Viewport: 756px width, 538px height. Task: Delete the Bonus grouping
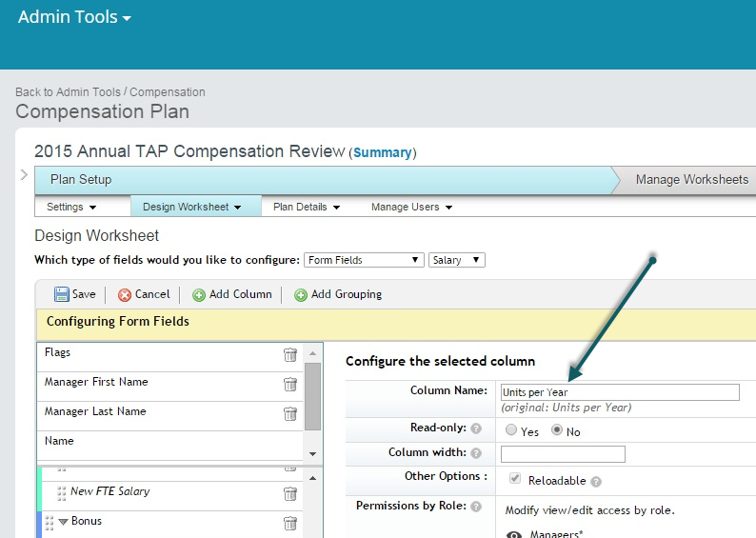(x=290, y=523)
